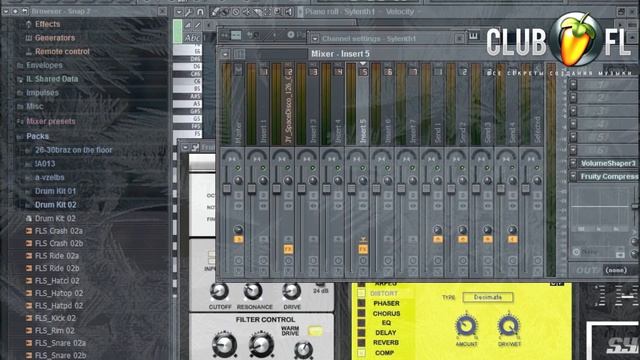
Task: Click FLS Crash 02a sample icon
Action: [29, 231]
